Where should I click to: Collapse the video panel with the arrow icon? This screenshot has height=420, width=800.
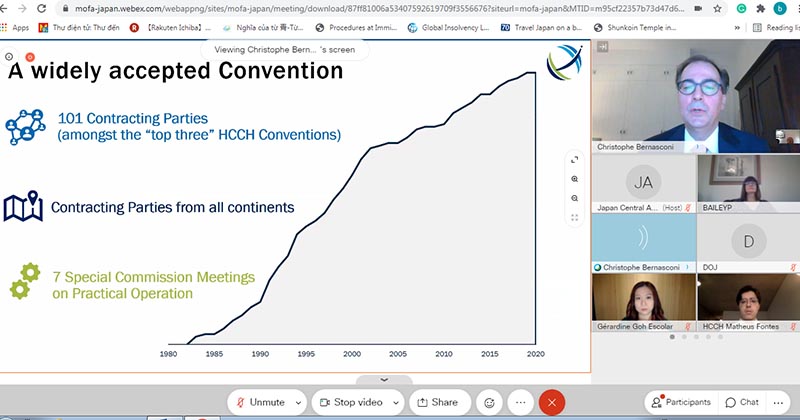pos(602,46)
